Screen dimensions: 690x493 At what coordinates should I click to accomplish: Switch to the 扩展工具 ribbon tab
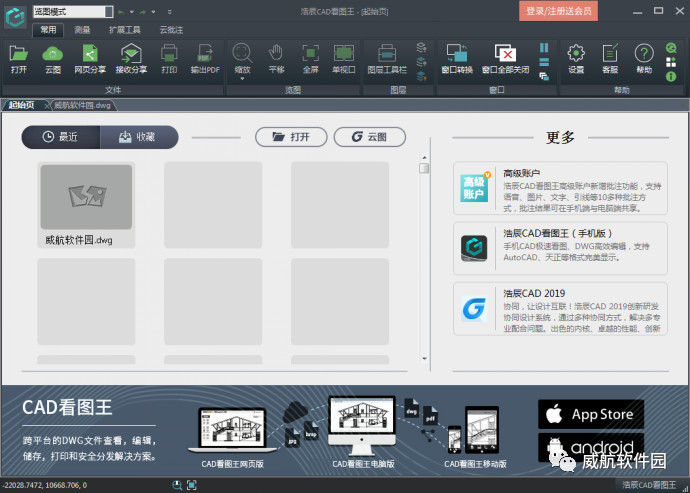coord(125,30)
